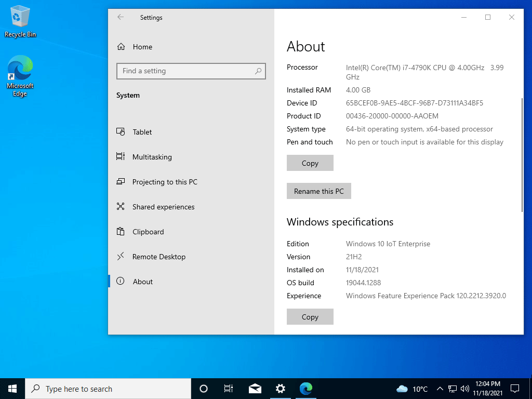Screen dimensions: 532x399
Task: Open the Mail app from the taskbar
Action: coord(255,389)
